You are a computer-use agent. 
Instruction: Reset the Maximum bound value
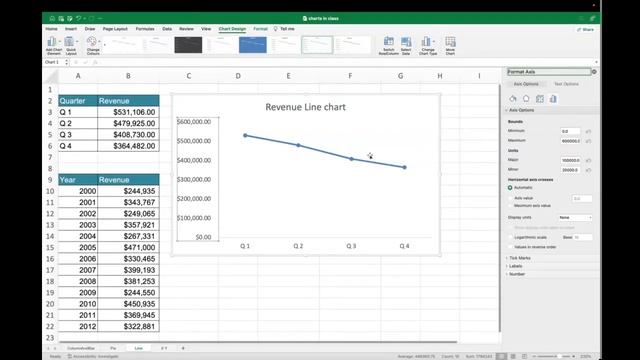(588, 141)
